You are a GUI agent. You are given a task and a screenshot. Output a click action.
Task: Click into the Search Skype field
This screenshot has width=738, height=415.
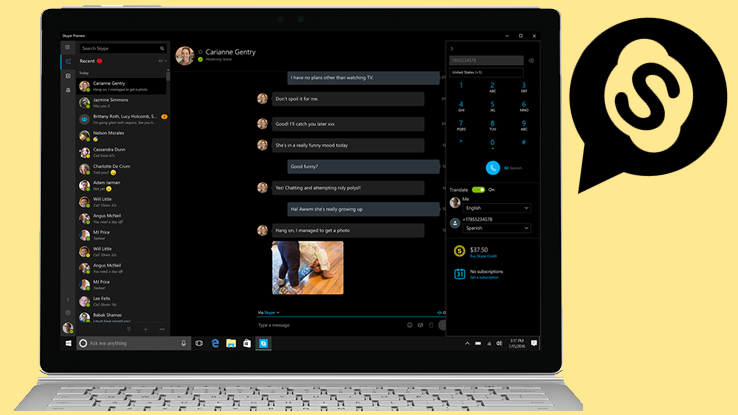point(122,48)
